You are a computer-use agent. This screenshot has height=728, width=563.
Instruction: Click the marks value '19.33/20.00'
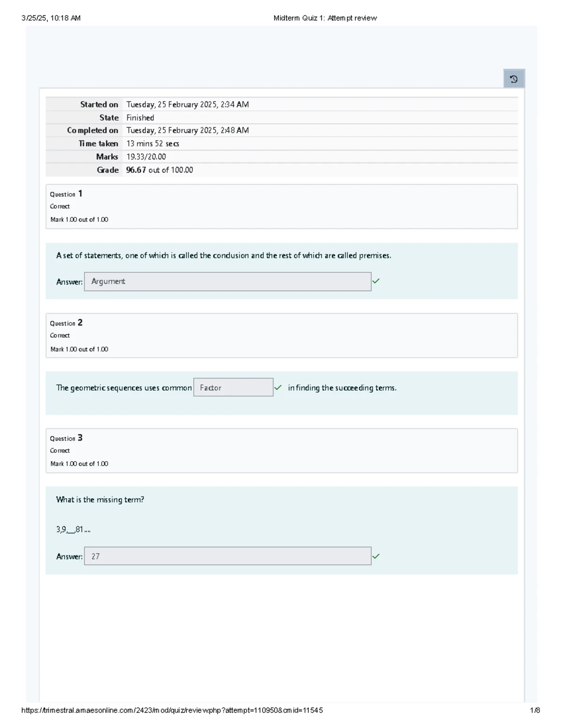coord(146,157)
